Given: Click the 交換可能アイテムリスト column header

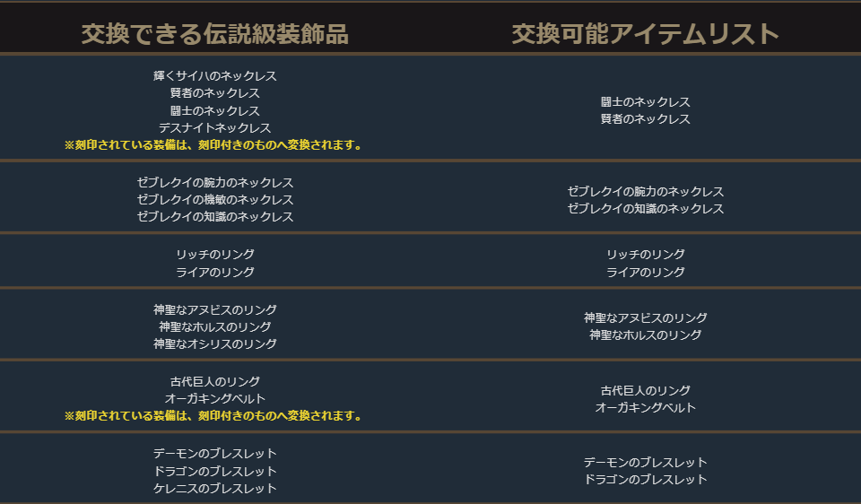Looking at the screenshot, I should pyautogui.click(x=645, y=34).
